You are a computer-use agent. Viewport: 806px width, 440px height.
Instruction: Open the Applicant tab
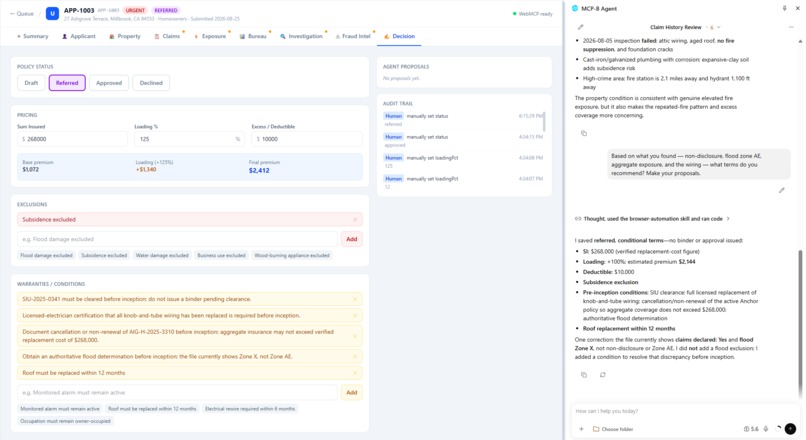click(79, 36)
